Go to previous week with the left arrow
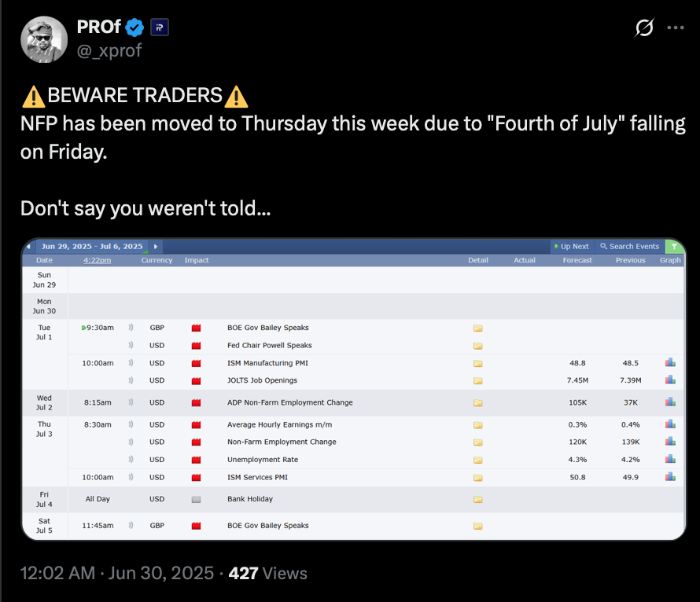Viewport: 700px width, 602px height. [x=28, y=246]
